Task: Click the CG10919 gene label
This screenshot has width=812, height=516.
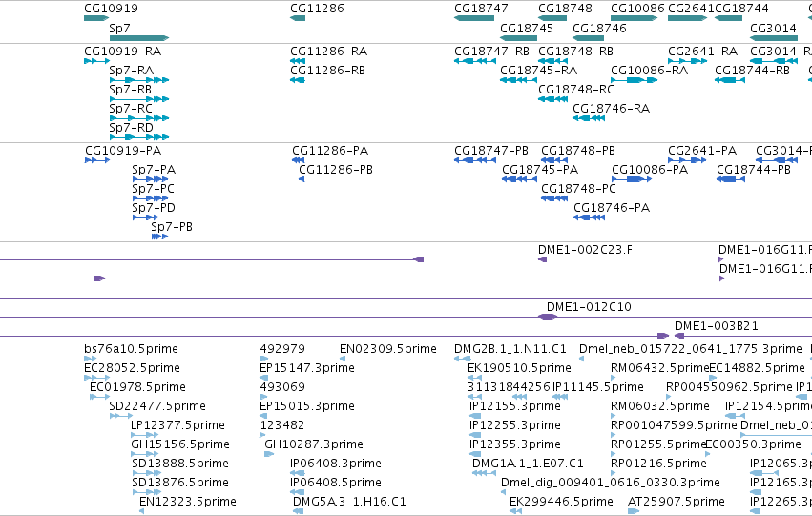Action: (x=111, y=9)
